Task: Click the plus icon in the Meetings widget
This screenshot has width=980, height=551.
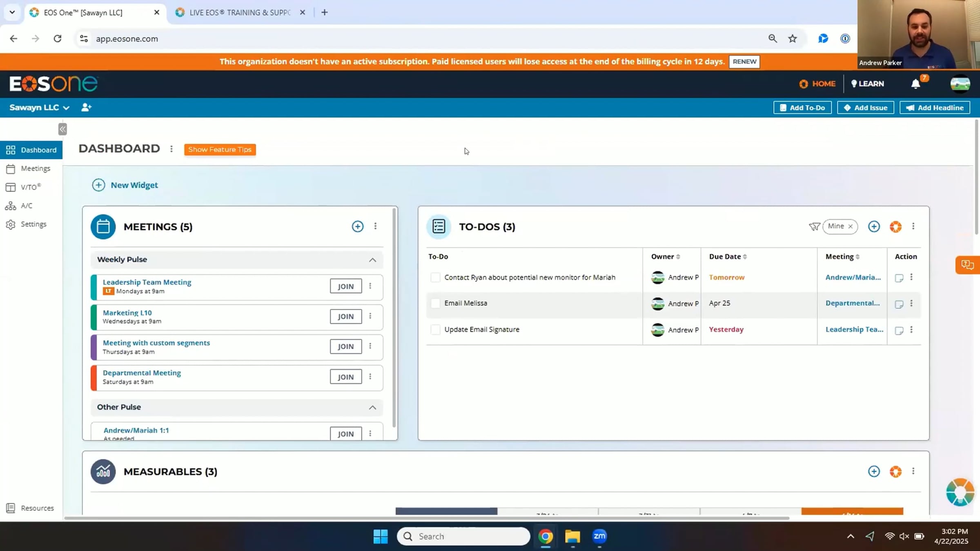Action: click(x=357, y=227)
